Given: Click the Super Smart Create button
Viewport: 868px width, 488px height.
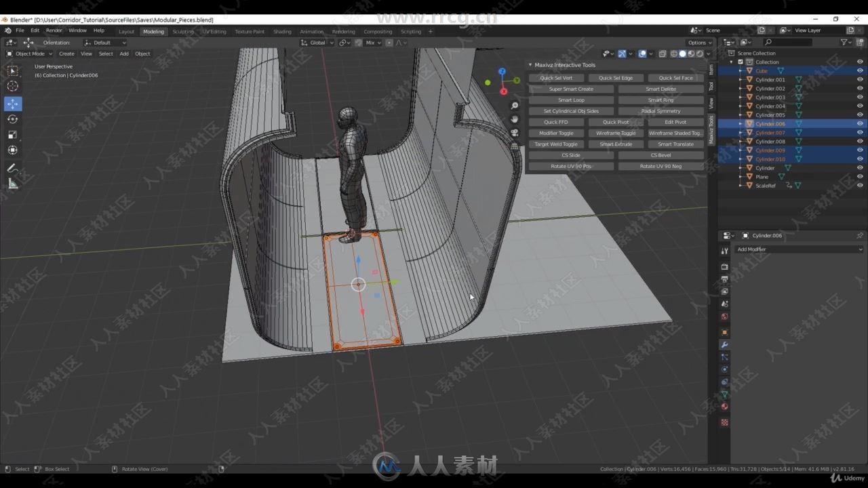Looking at the screenshot, I should 571,89.
